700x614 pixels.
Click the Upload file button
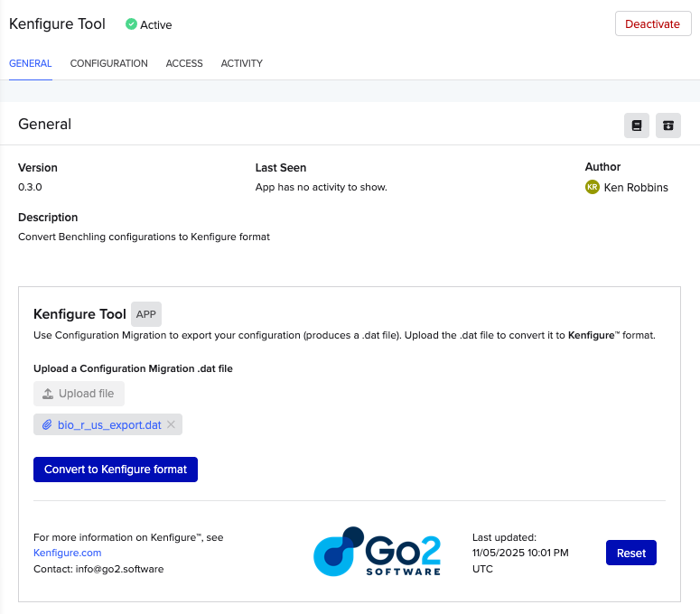(x=79, y=394)
